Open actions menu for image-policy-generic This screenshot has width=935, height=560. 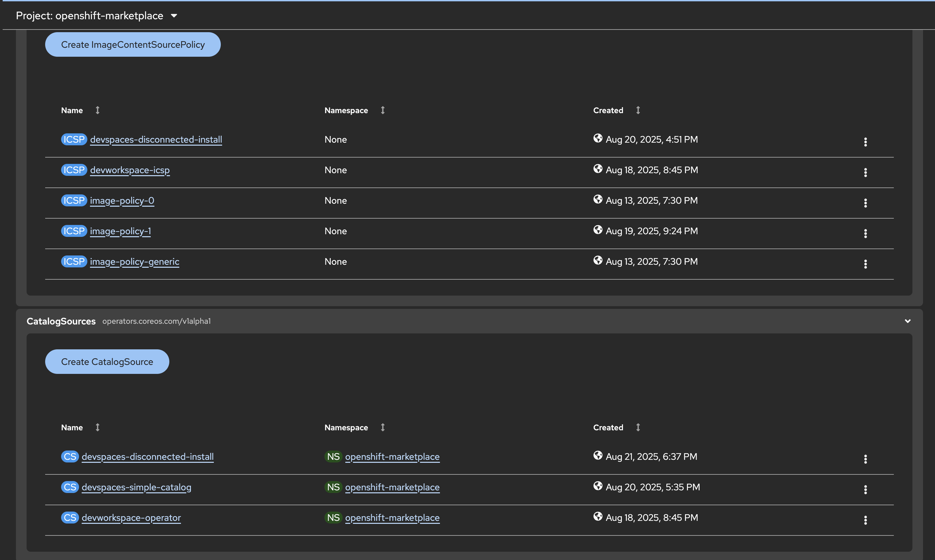point(865,264)
